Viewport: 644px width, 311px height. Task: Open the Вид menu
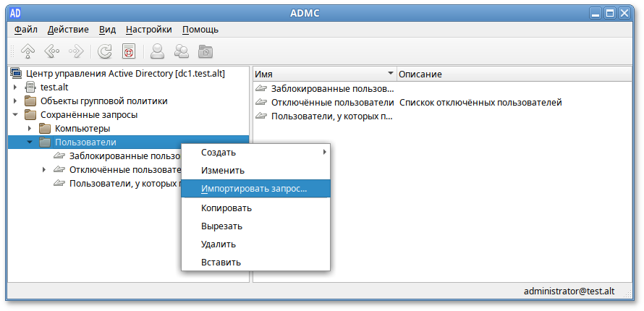(x=108, y=30)
